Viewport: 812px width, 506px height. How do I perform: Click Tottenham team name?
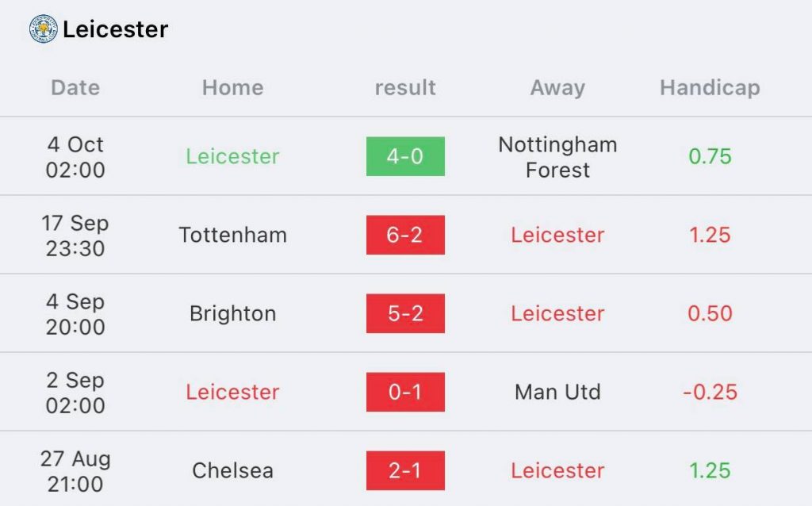click(232, 235)
